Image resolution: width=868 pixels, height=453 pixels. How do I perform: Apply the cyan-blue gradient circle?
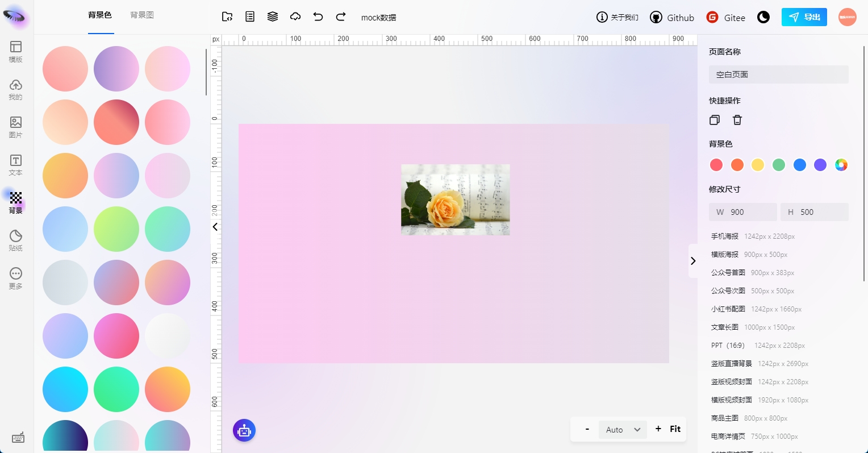click(x=65, y=389)
